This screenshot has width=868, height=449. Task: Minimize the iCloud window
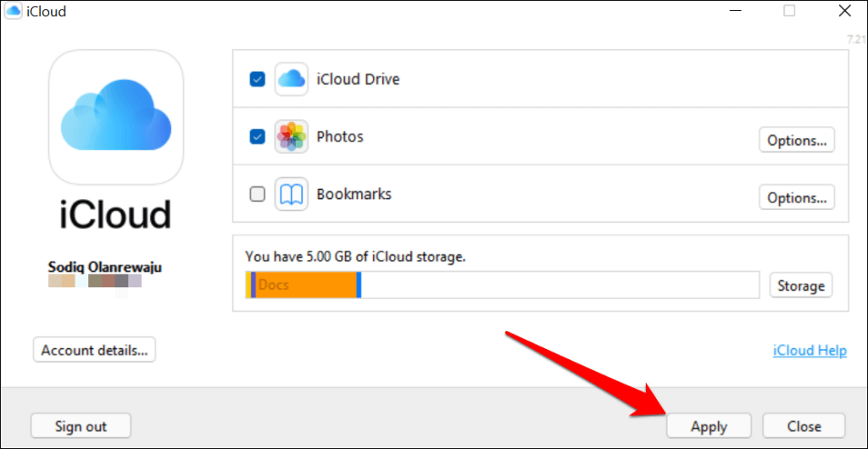pyautogui.click(x=735, y=11)
